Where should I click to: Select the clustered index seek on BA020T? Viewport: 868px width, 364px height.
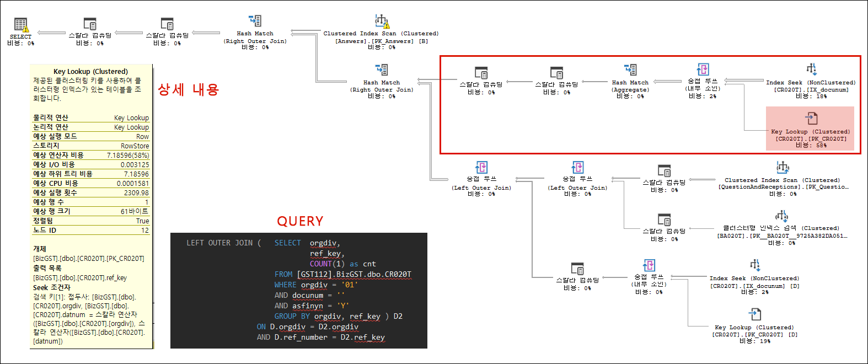pos(781,216)
